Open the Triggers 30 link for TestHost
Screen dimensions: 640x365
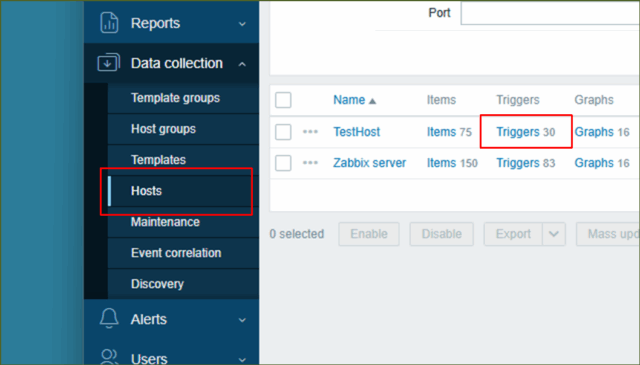click(525, 132)
